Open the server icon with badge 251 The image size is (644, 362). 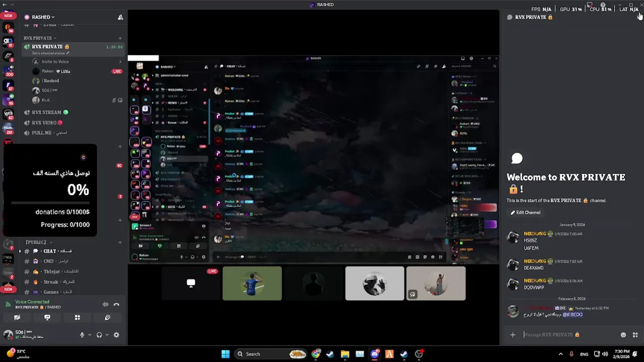click(x=8, y=129)
